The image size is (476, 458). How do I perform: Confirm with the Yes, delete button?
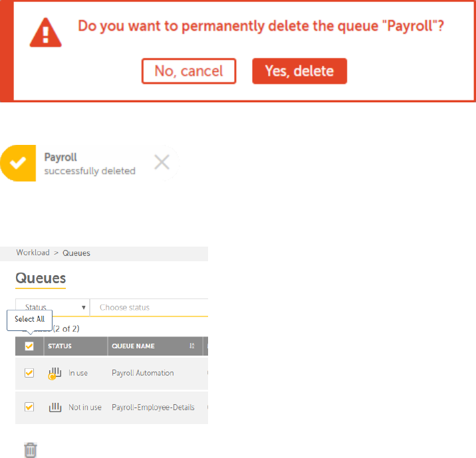tap(299, 71)
